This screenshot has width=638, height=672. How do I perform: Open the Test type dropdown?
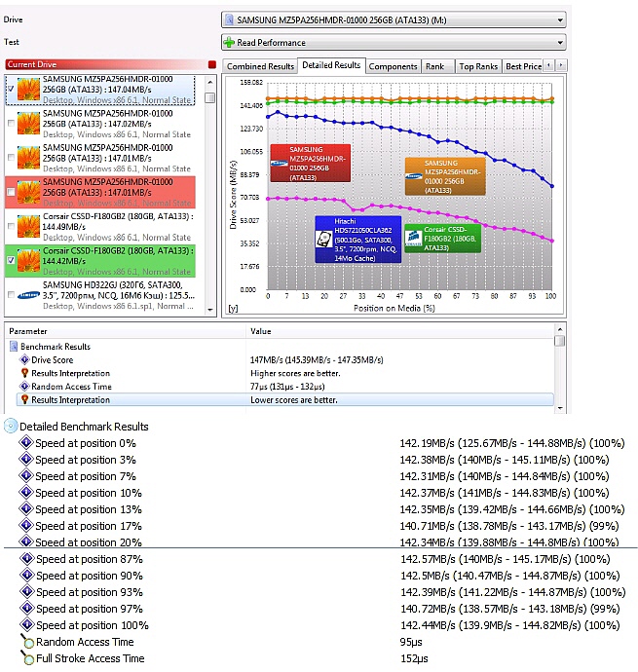394,43
